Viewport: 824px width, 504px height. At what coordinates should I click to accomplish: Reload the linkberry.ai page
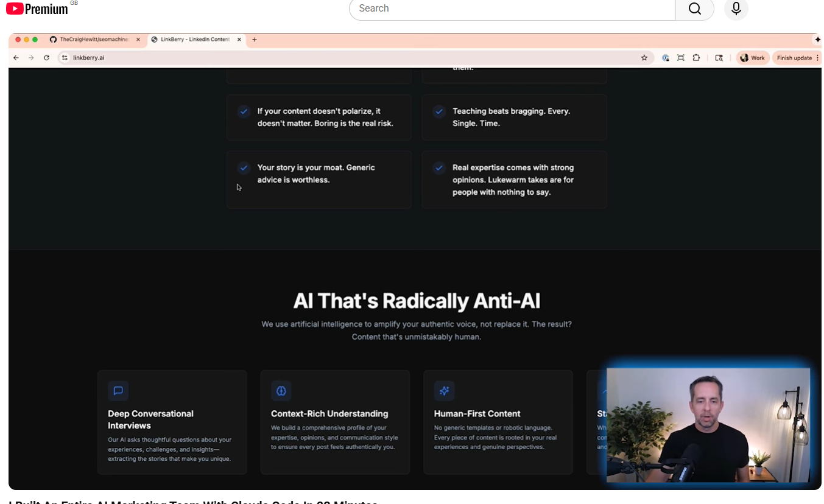46,58
